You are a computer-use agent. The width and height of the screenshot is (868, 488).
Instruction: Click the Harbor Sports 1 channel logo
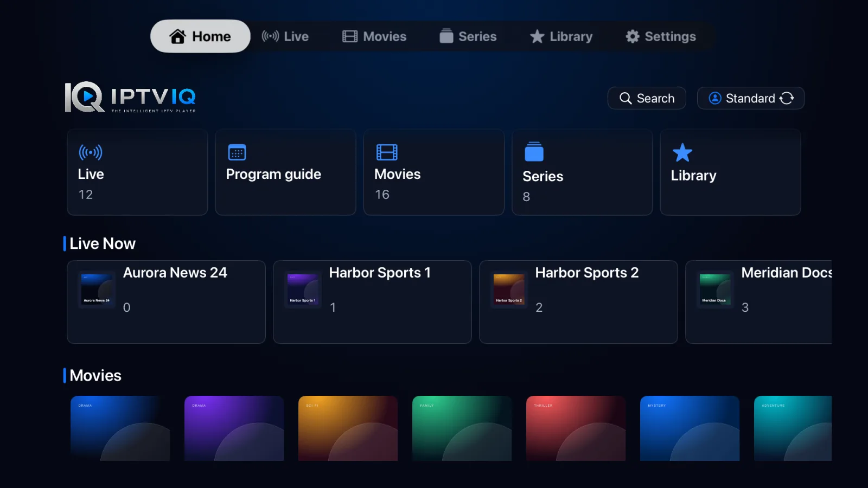click(x=303, y=290)
